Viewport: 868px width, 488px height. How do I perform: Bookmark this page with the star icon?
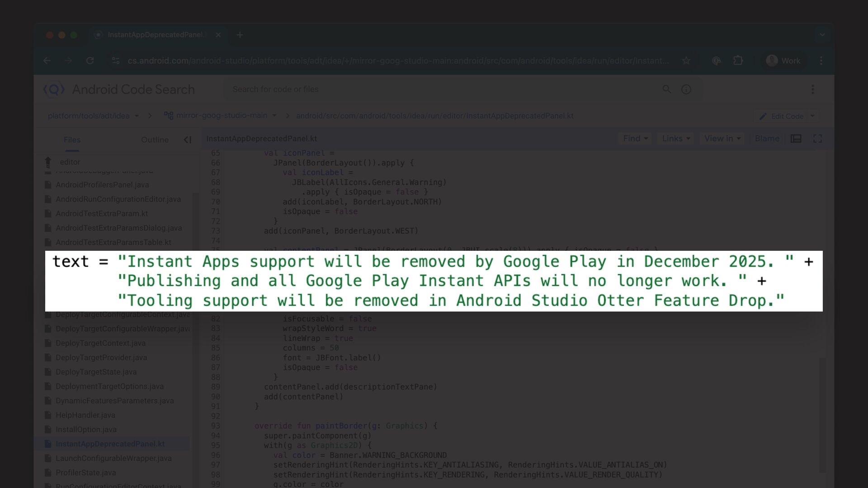(686, 61)
